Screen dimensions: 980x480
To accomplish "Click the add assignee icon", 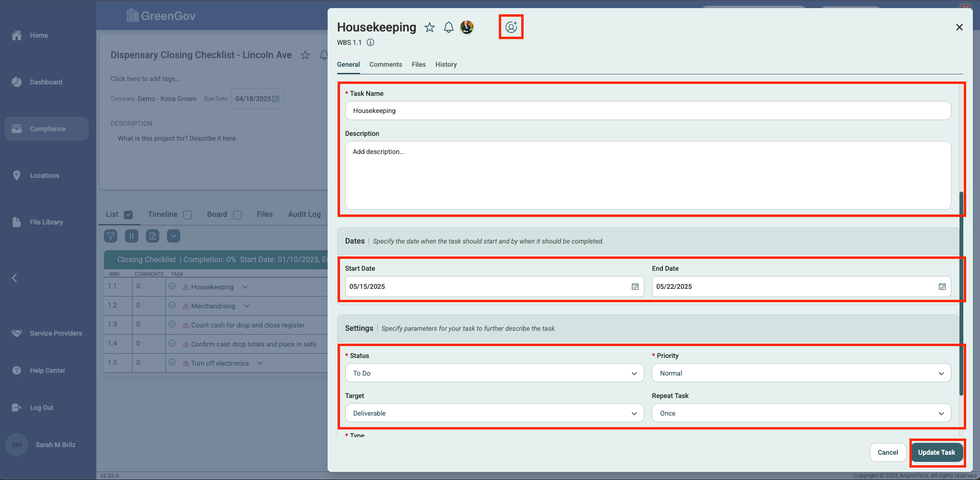I will [x=511, y=27].
